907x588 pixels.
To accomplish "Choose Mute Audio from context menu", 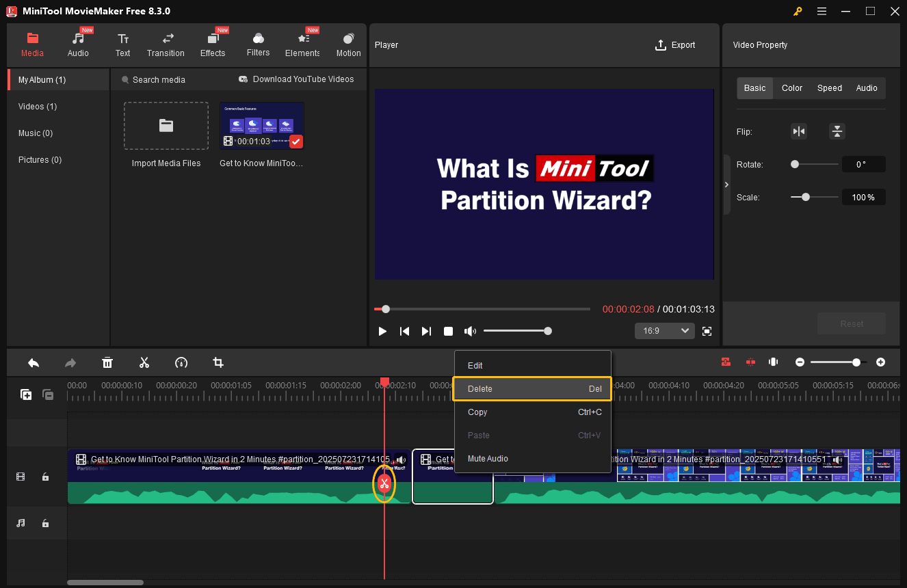I will 532,459.
